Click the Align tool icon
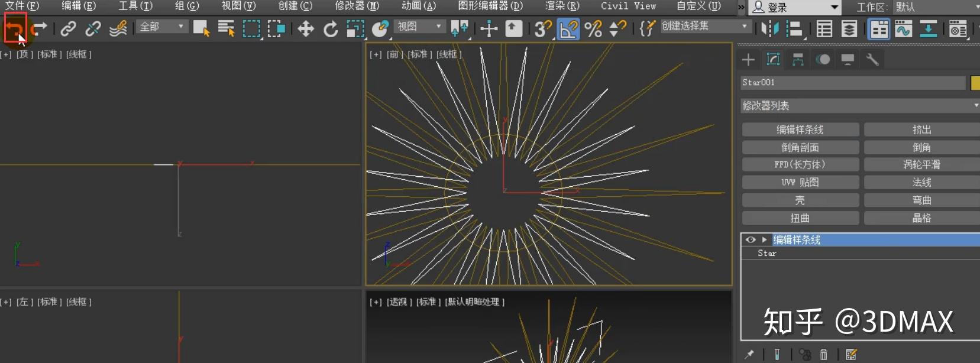Image resolution: width=980 pixels, height=363 pixels. [795, 28]
